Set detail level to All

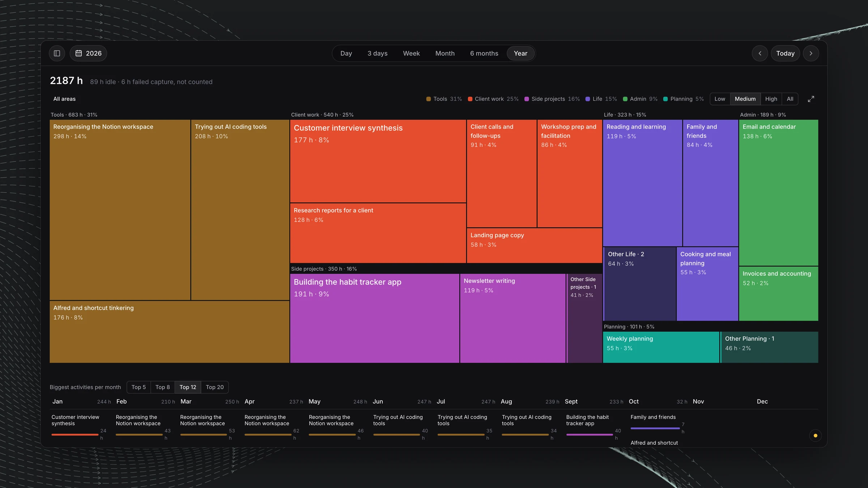click(x=790, y=99)
